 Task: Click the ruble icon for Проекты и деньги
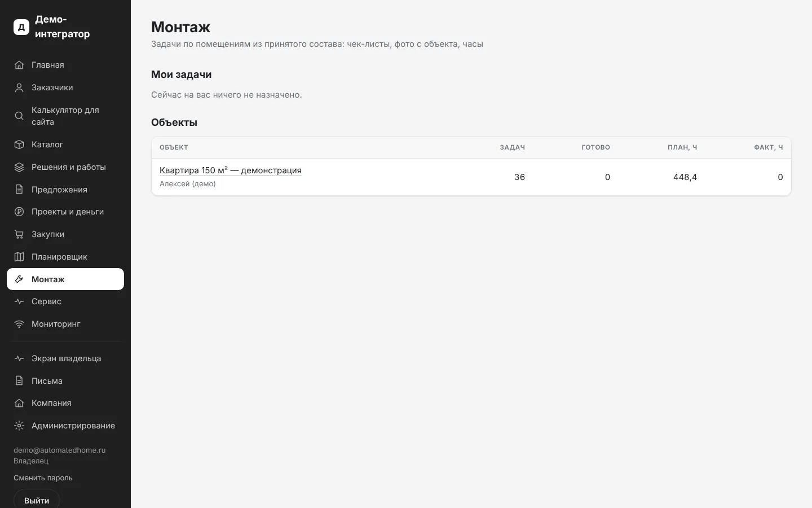pyautogui.click(x=19, y=212)
